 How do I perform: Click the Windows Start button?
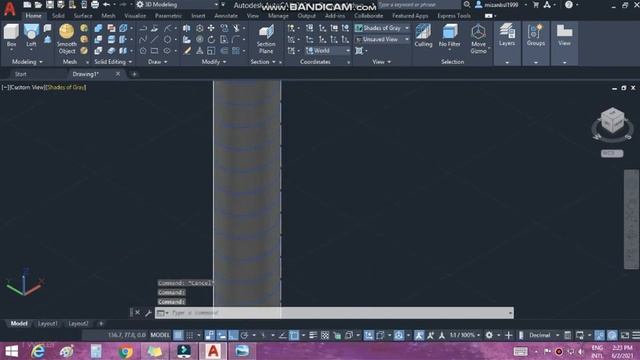tap(11, 351)
